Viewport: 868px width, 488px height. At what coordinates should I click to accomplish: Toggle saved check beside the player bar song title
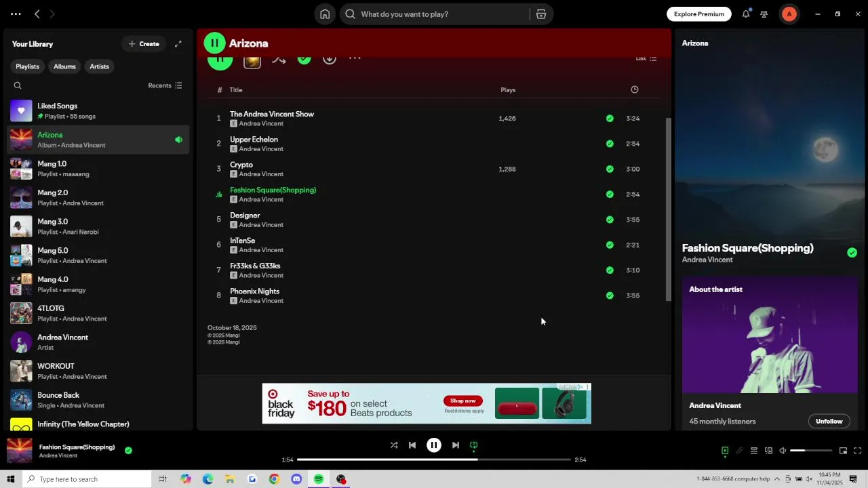[128, 450]
